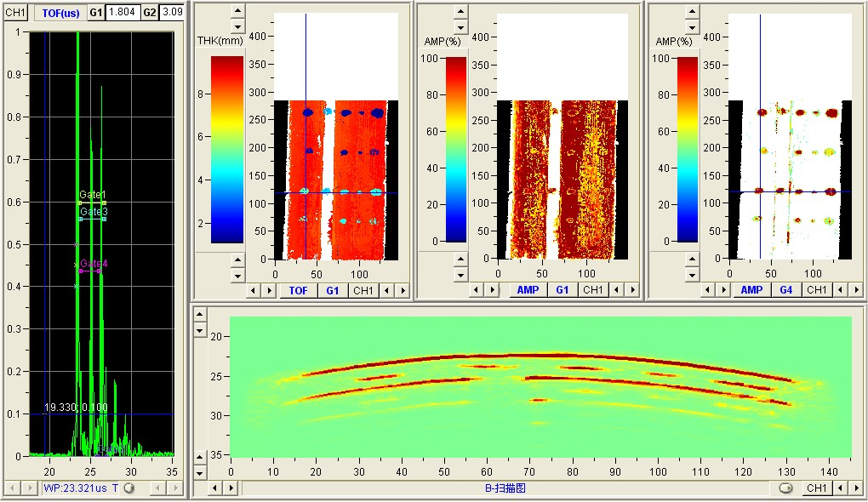Click CH1 button under the thickness C-scan
The image size is (868, 502).
(x=363, y=290)
